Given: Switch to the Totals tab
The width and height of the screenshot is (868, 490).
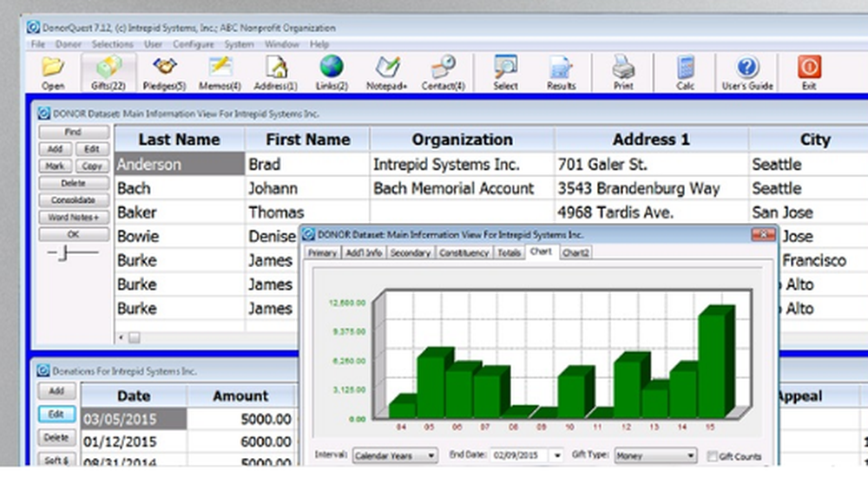Looking at the screenshot, I should pos(509,252).
